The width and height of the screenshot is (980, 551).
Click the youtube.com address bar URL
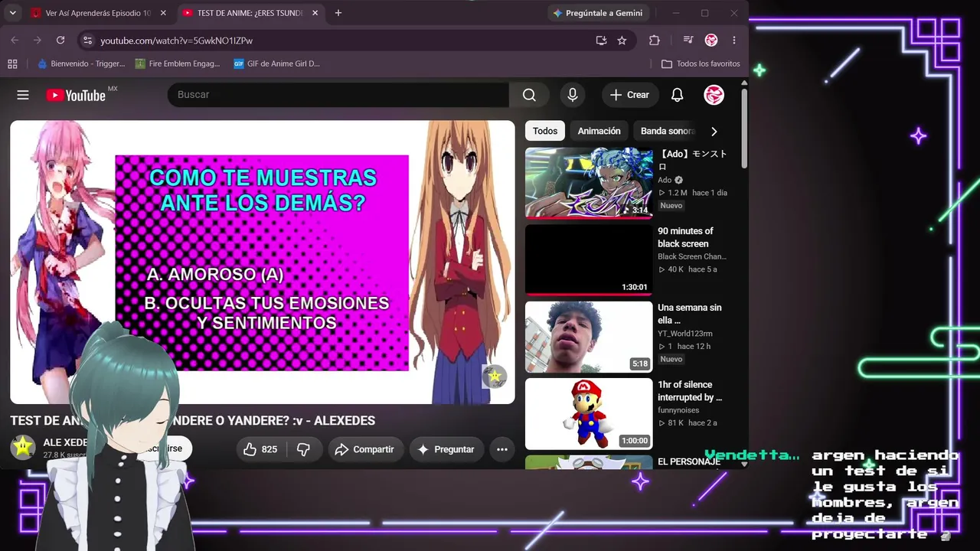(176, 41)
